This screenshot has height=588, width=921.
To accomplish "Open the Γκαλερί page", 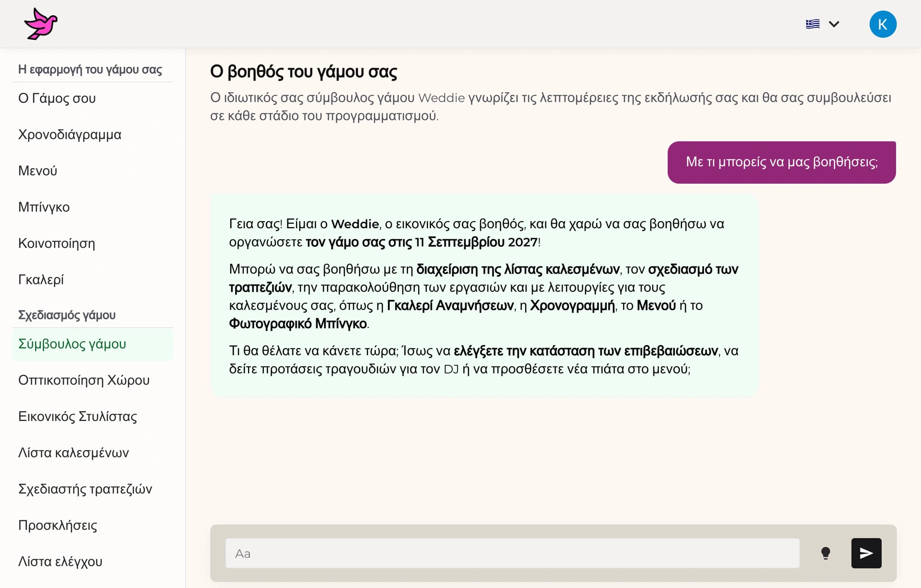I will point(40,280).
